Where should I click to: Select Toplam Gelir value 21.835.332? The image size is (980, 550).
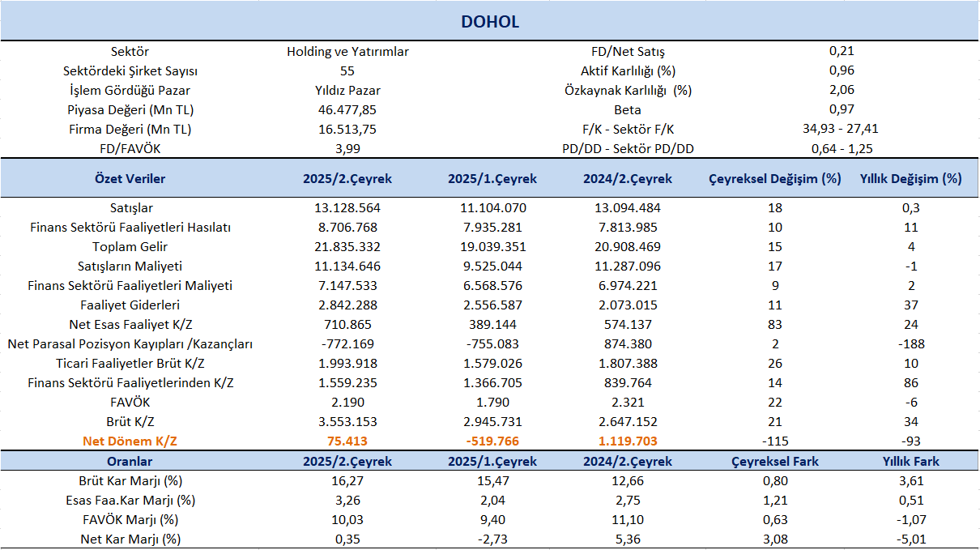(x=347, y=246)
